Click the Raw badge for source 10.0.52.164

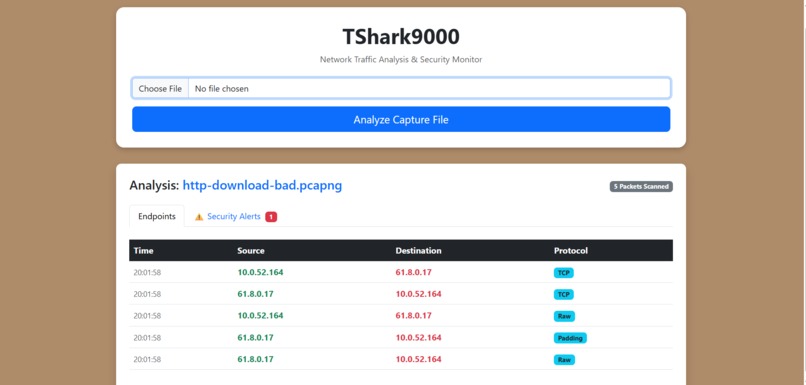[x=564, y=316]
